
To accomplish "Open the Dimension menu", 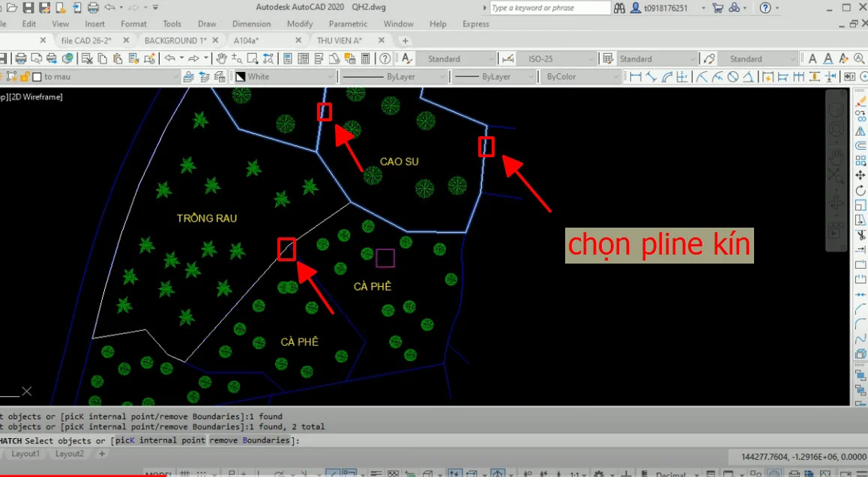I will [x=251, y=24].
